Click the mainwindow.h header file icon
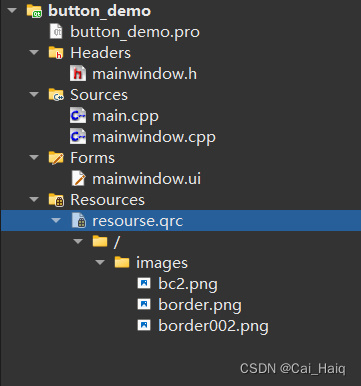Viewport: 361px width, 386px height. pos(78,73)
